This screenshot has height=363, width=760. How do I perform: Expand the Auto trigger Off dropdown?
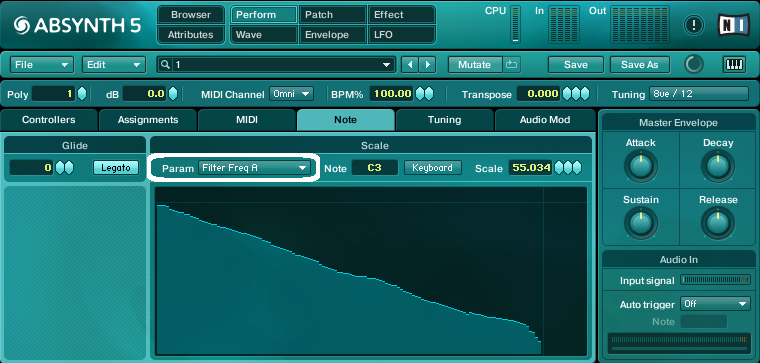[x=715, y=304]
